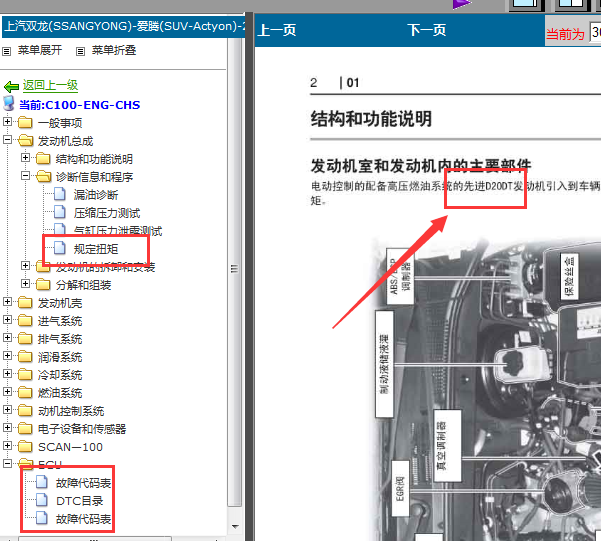This screenshot has height=541, width=601.
Task: Click the 动机控制系统 folder icon
Action: [25, 410]
